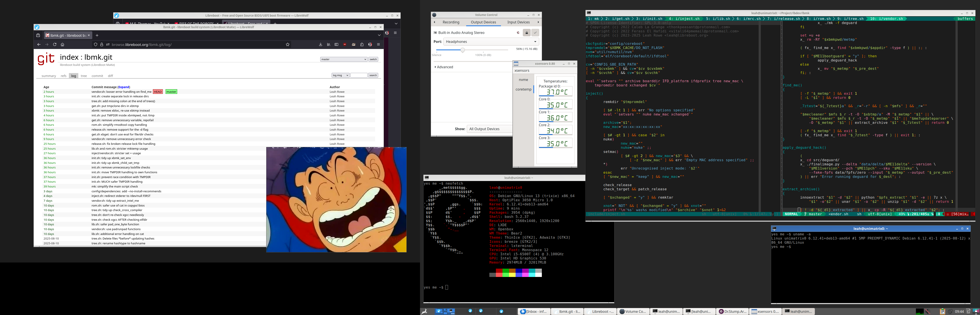Open commit 'vendor.sh: looser error handling on find_me'
Viewport: 980px width, 315px height.
point(121,92)
